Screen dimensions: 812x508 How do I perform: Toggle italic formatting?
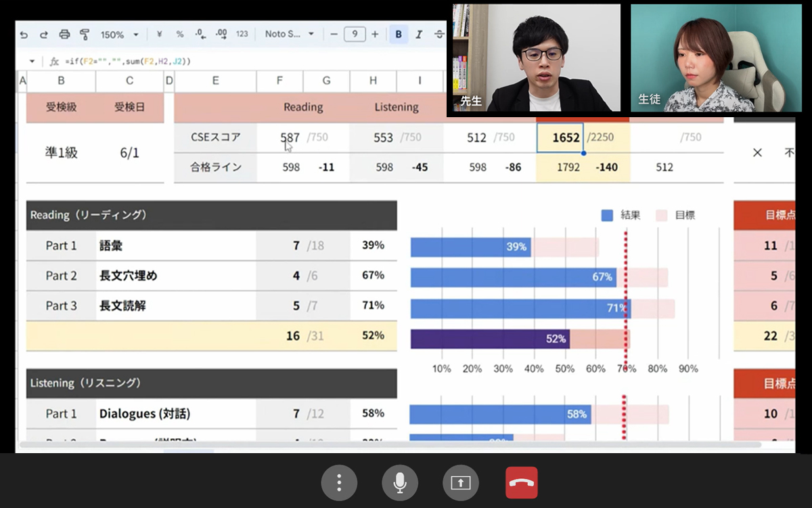pos(419,35)
